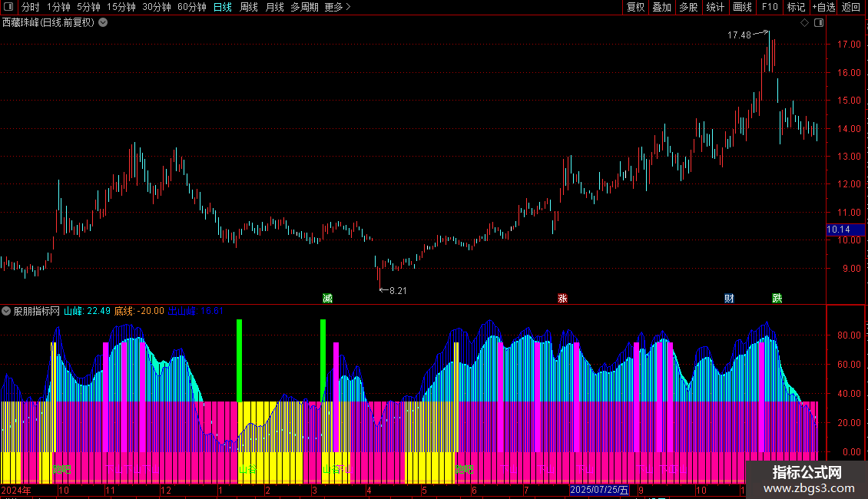Click the 返回 back button

[x=851, y=7]
